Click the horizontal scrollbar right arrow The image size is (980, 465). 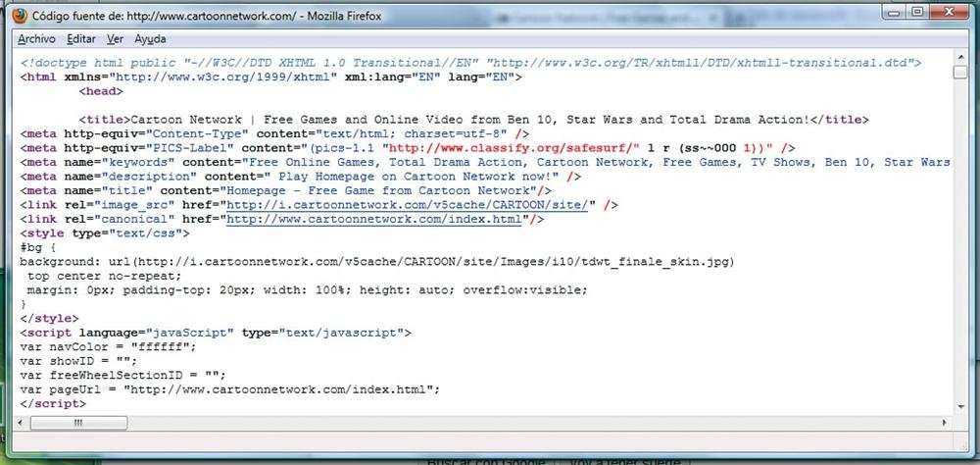click(x=945, y=423)
